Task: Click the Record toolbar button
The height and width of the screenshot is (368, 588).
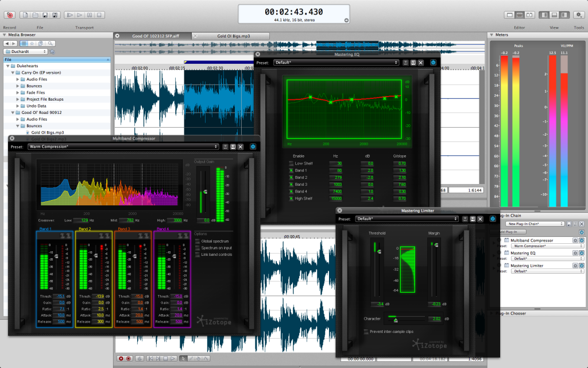Action: click(10, 15)
